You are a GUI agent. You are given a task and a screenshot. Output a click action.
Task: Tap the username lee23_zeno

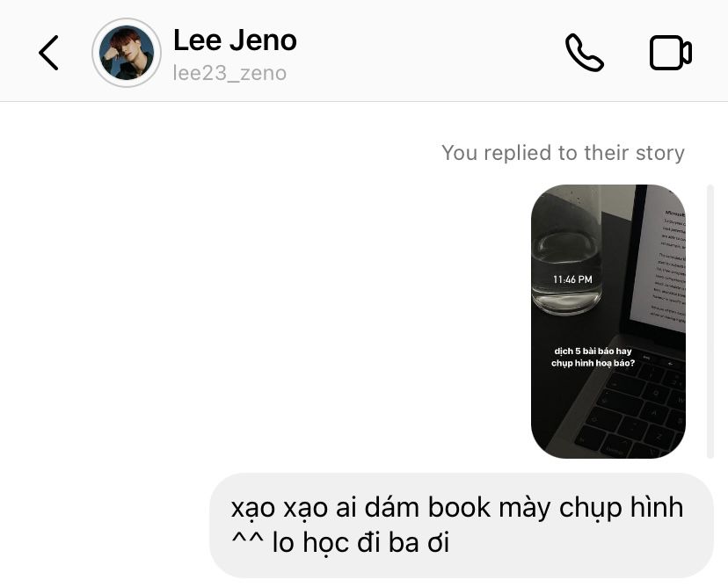tap(229, 73)
